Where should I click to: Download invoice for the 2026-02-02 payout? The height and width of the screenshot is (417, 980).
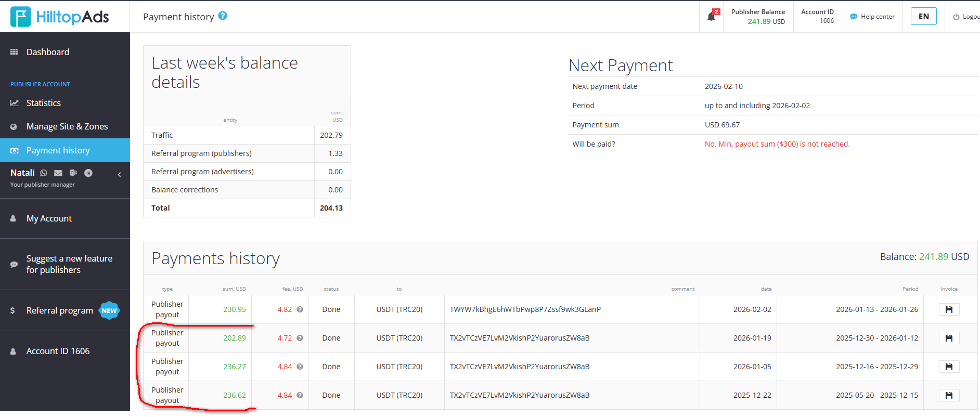pos(949,310)
